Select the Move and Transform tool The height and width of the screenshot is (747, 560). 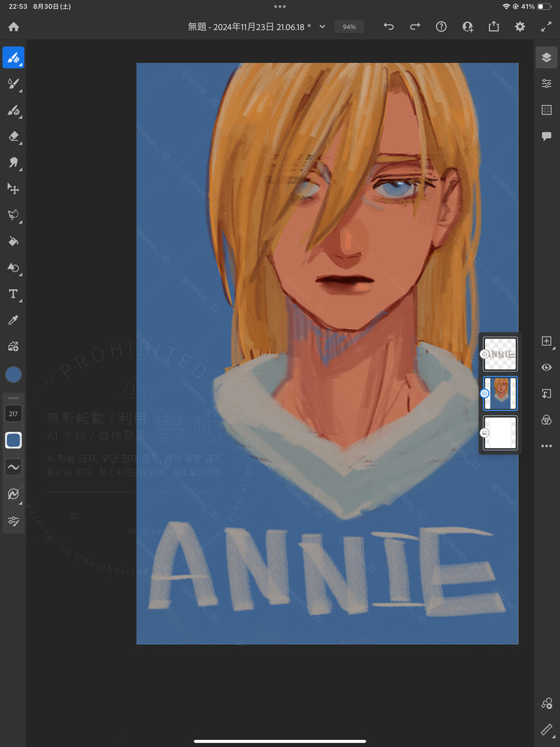coord(13,189)
